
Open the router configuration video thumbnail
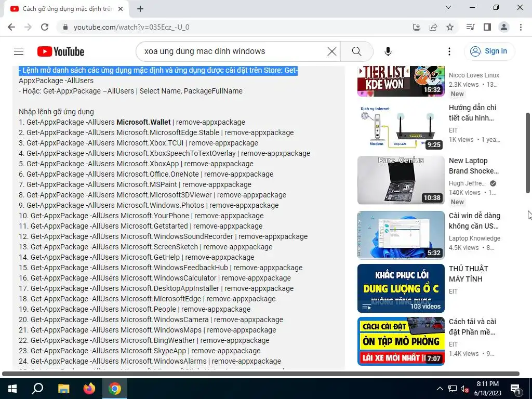click(x=401, y=126)
